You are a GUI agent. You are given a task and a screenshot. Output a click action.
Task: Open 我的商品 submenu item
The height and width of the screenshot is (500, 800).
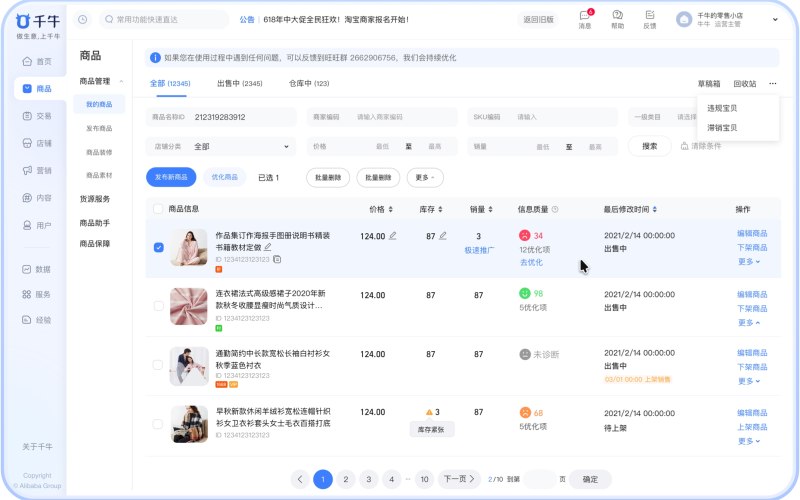[99, 105]
